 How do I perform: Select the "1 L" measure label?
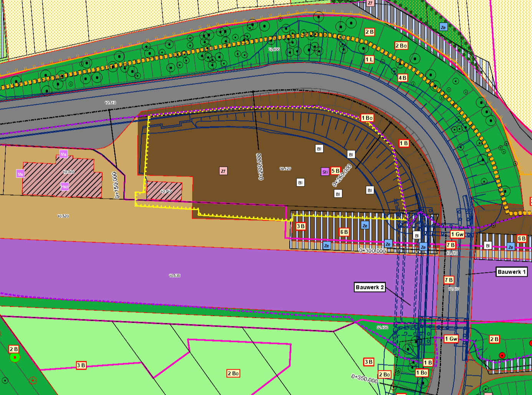[x=369, y=60]
